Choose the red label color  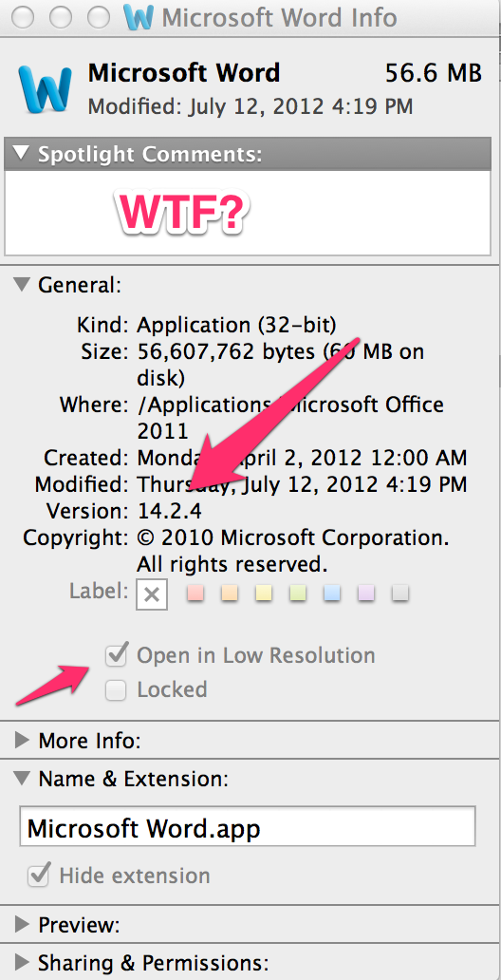196,594
